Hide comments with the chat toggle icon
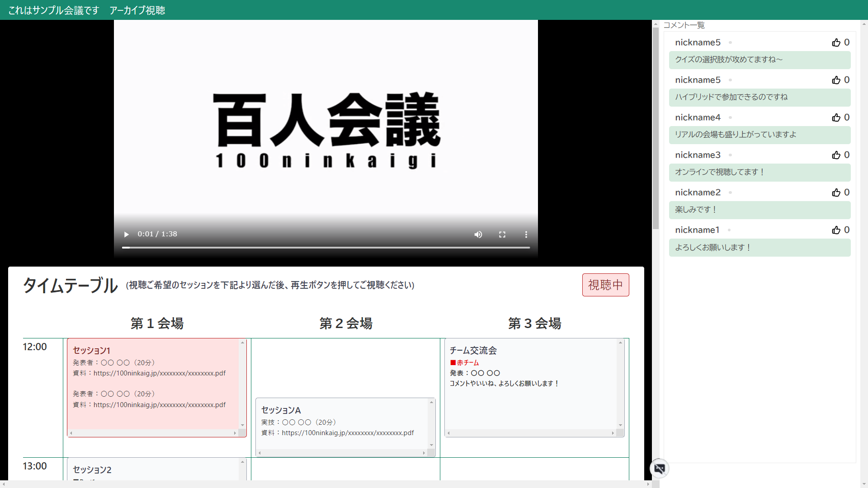Viewport: 868px width, 488px height. click(660, 469)
